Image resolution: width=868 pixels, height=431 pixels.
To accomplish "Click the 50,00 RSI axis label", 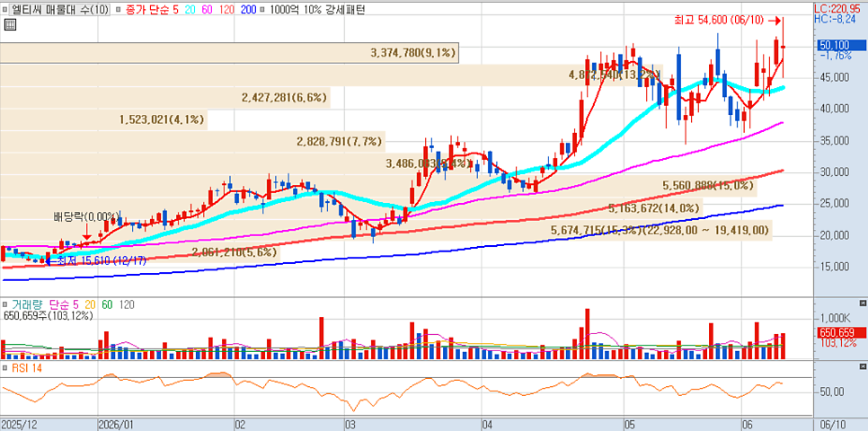I will 833,391.
